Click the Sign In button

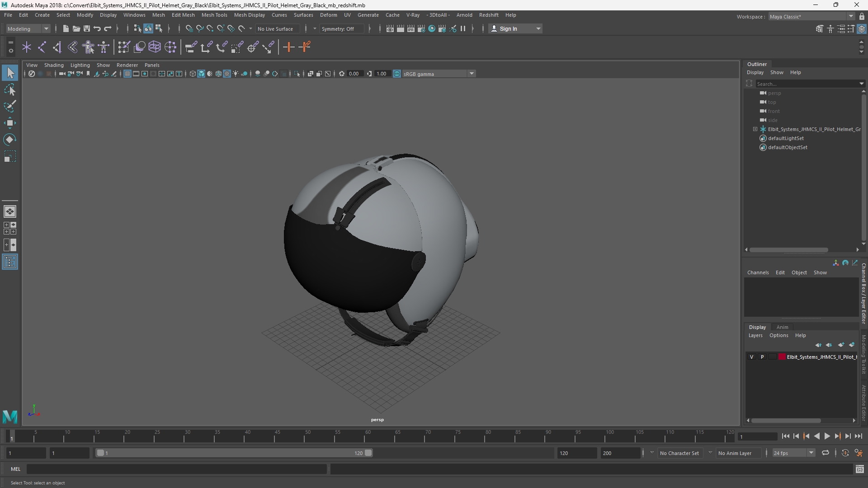pos(515,29)
